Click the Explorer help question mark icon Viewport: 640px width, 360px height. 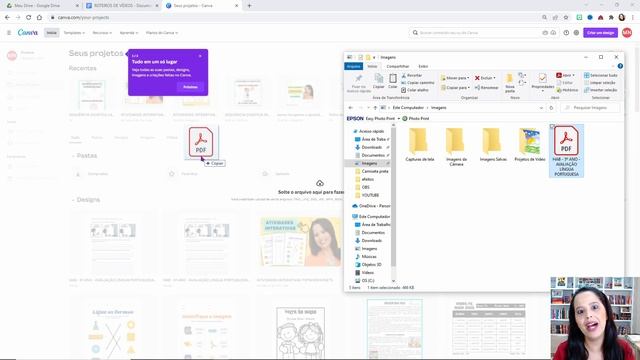click(620, 66)
